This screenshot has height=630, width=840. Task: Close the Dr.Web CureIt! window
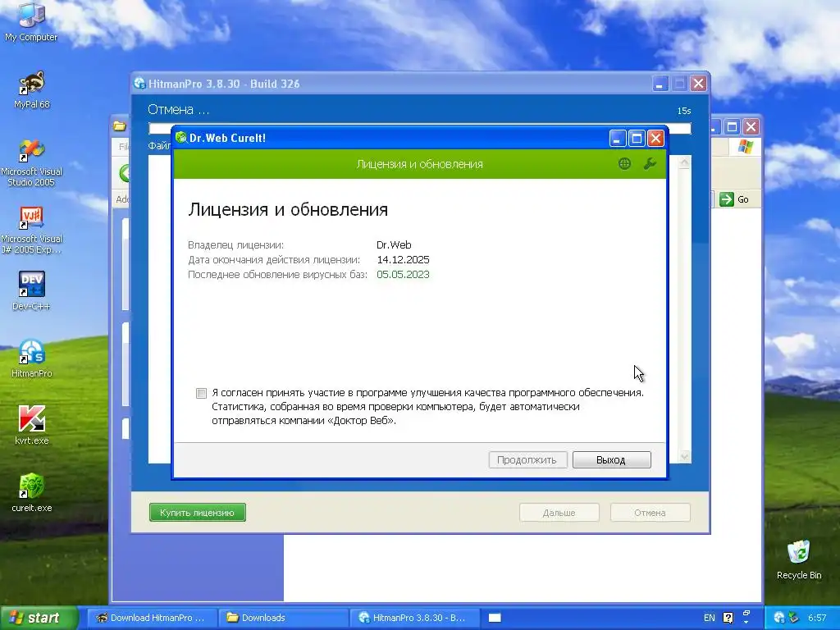pyautogui.click(x=655, y=138)
